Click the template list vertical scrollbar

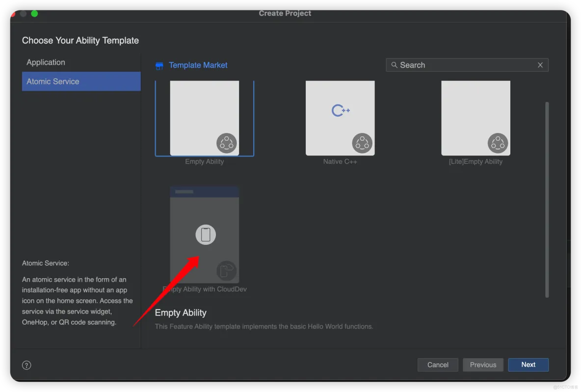point(547,199)
